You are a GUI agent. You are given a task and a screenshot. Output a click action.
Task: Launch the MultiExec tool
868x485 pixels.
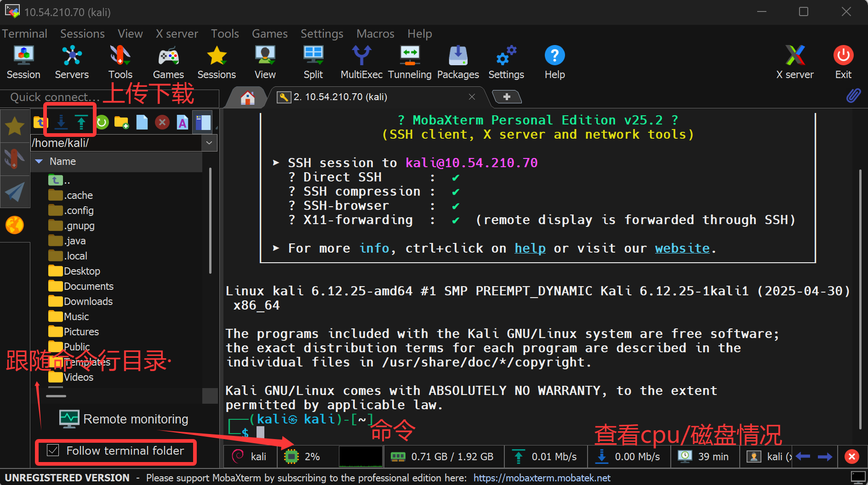361,61
